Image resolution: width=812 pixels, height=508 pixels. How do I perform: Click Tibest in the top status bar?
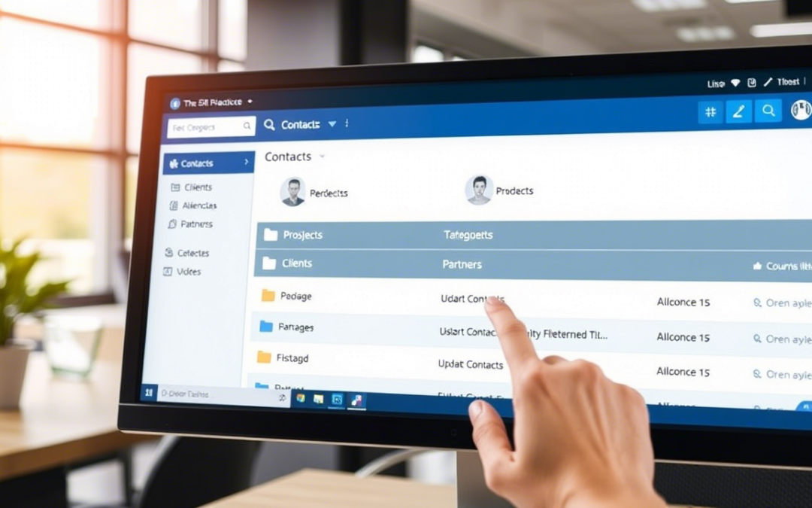[x=788, y=81]
